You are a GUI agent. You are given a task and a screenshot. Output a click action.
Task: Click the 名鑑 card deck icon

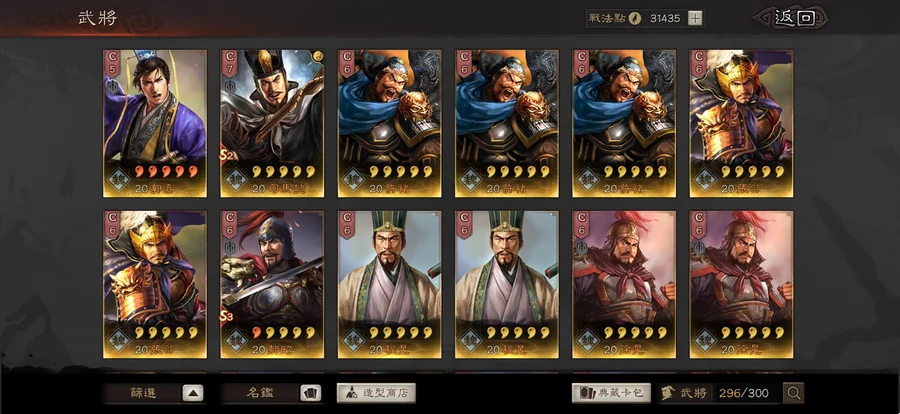point(311,393)
